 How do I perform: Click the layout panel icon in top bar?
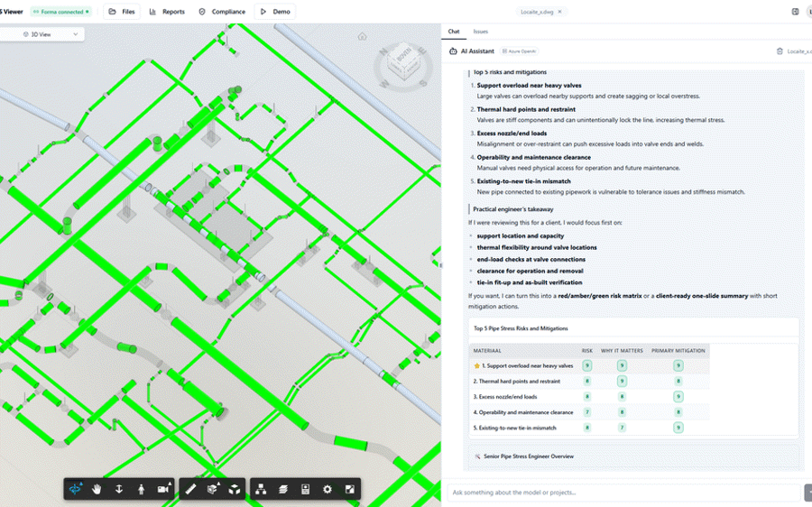[796, 12]
